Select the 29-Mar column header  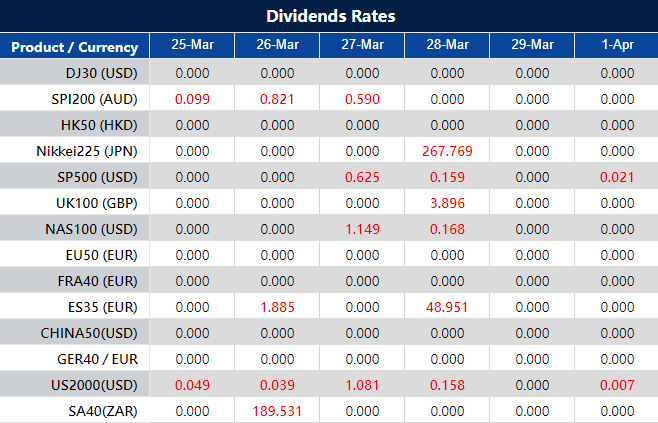coord(532,46)
